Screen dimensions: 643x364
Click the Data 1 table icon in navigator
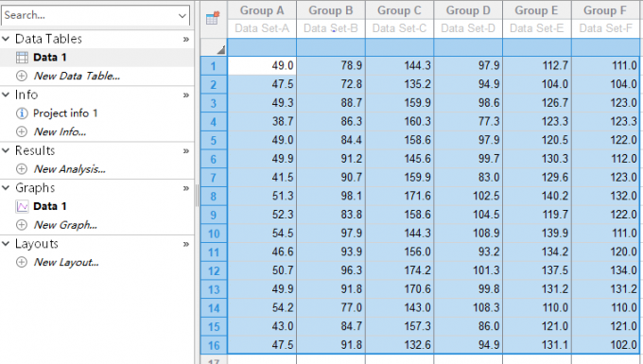click(x=22, y=58)
